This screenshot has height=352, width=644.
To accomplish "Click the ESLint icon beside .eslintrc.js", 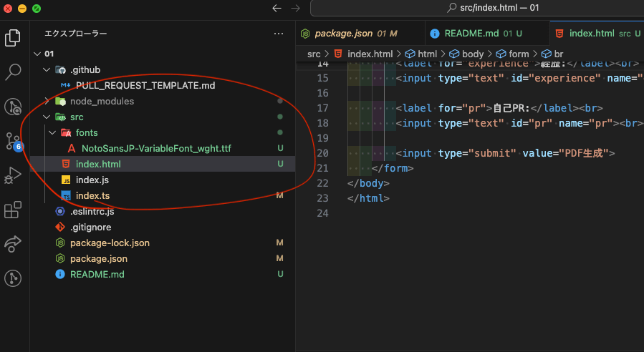I will click(x=60, y=211).
